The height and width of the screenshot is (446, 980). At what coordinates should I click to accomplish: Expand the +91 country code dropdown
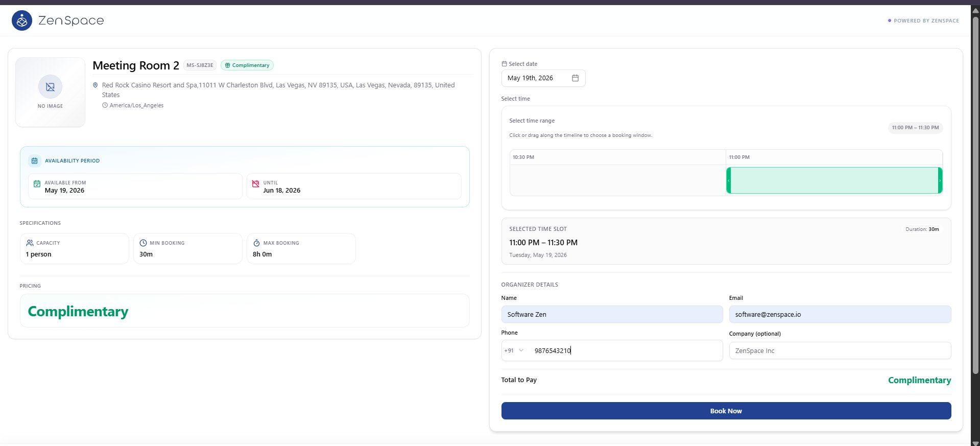tap(514, 350)
